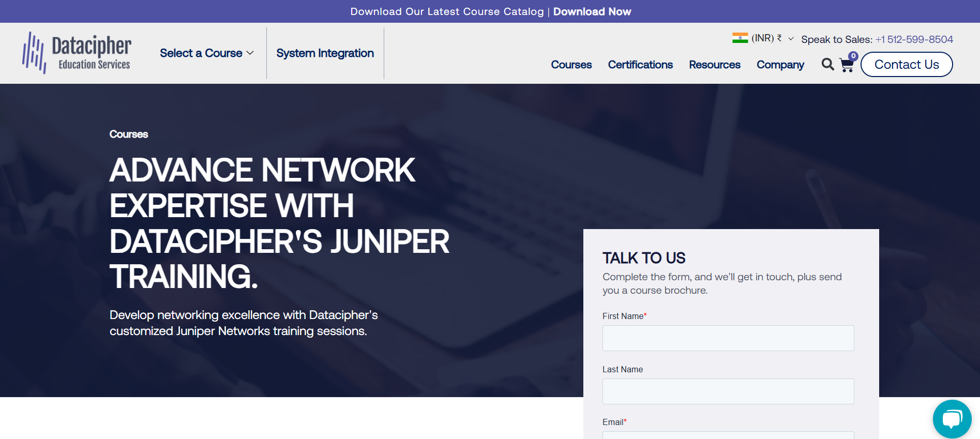
Task: Open the Courses menu in header
Action: pyautogui.click(x=571, y=65)
